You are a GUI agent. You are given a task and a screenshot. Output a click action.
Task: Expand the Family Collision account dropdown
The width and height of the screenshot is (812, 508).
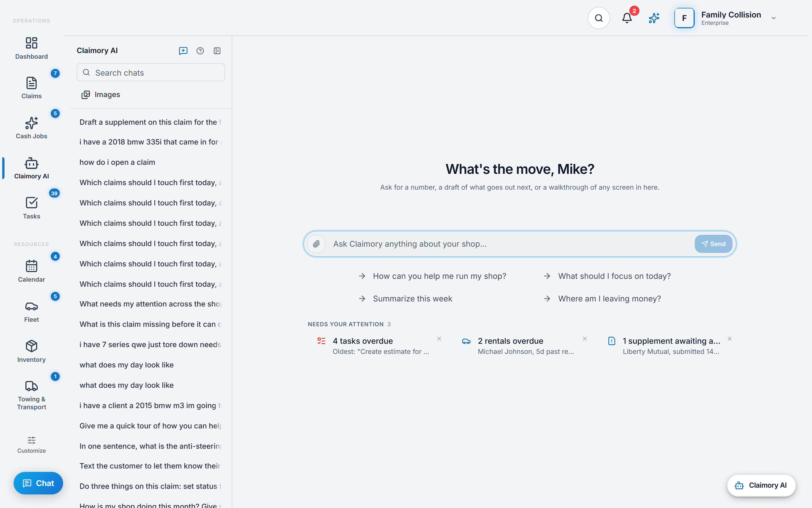pos(774,18)
